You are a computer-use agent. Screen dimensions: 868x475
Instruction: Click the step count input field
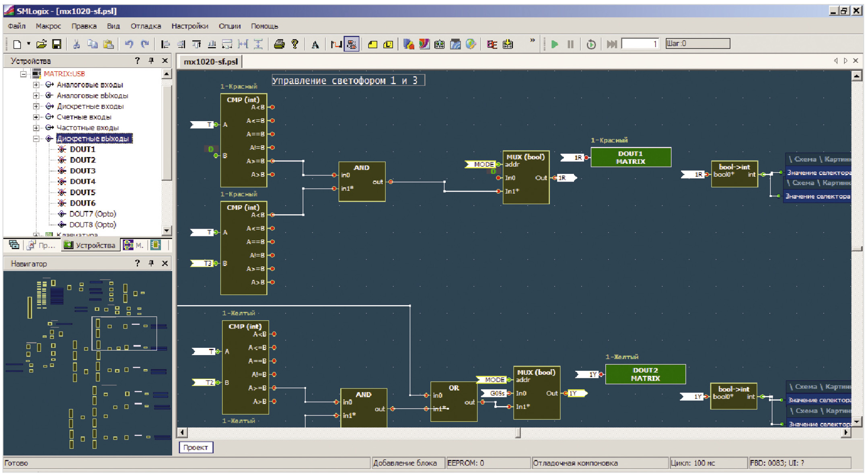[640, 44]
